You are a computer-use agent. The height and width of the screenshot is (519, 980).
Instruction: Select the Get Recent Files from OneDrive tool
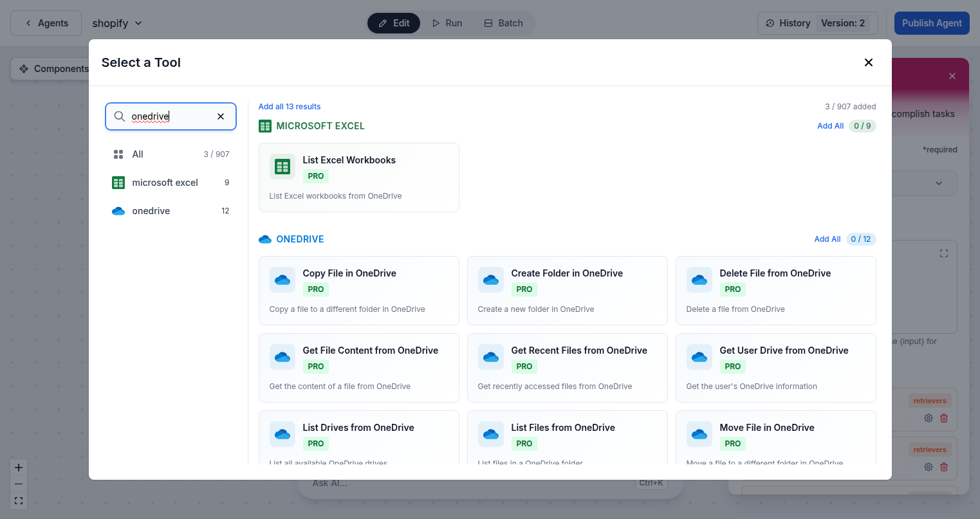pos(567,367)
